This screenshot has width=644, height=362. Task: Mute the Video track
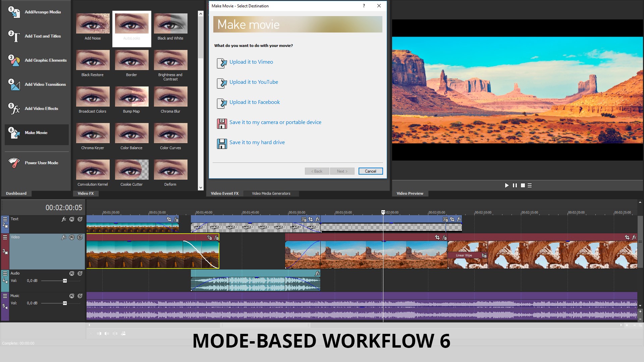click(72, 237)
